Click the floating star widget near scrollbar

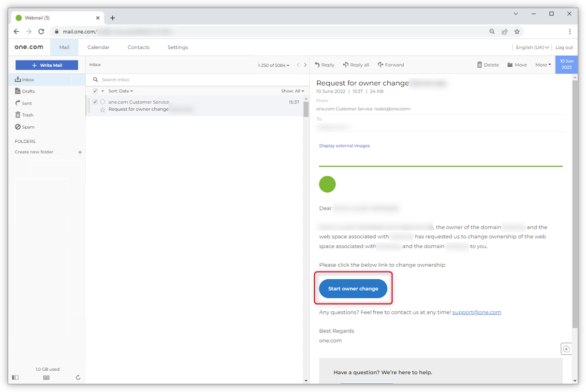(566, 349)
